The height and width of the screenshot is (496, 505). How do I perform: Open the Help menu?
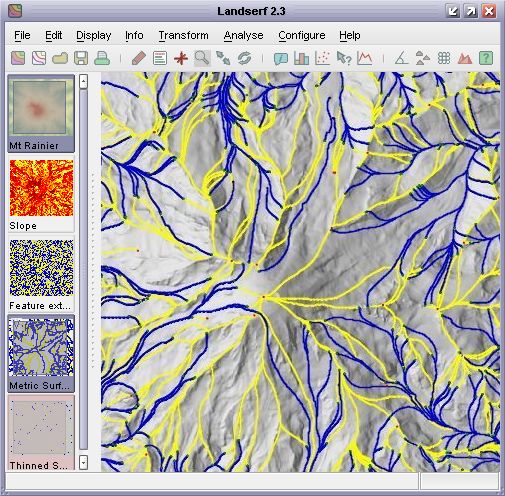point(350,35)
